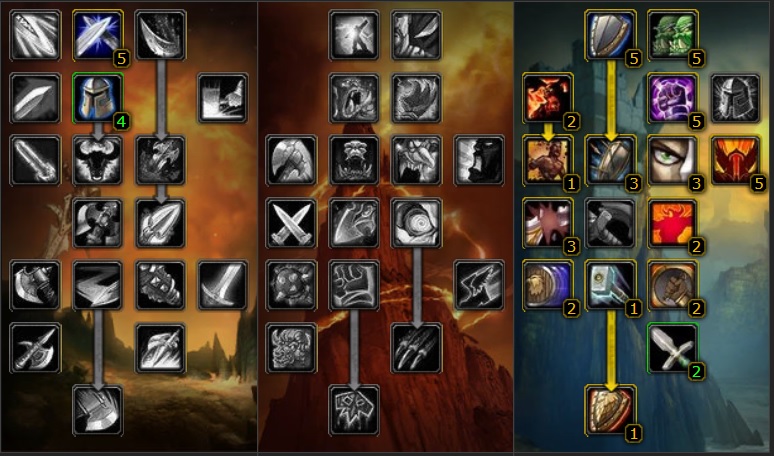Select the green eye talent with 3 points
This screenshot has height=456, width=774.
coord(672,160)
